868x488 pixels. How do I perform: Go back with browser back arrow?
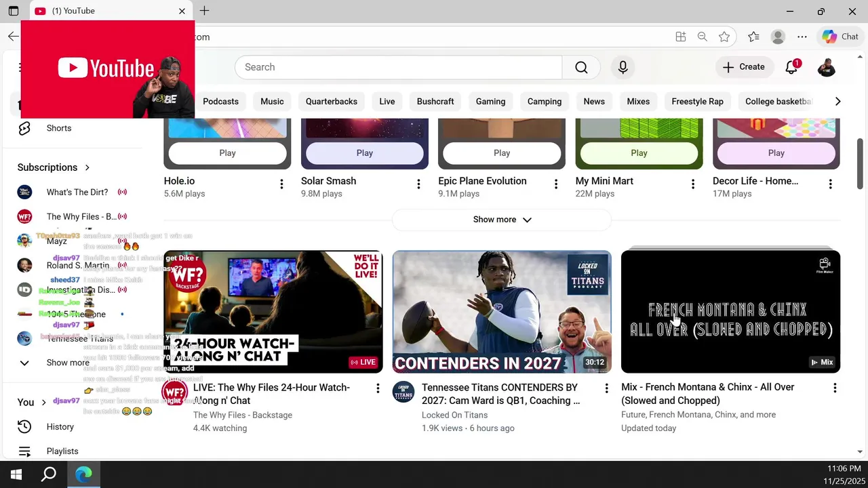(x=14, y=37)
